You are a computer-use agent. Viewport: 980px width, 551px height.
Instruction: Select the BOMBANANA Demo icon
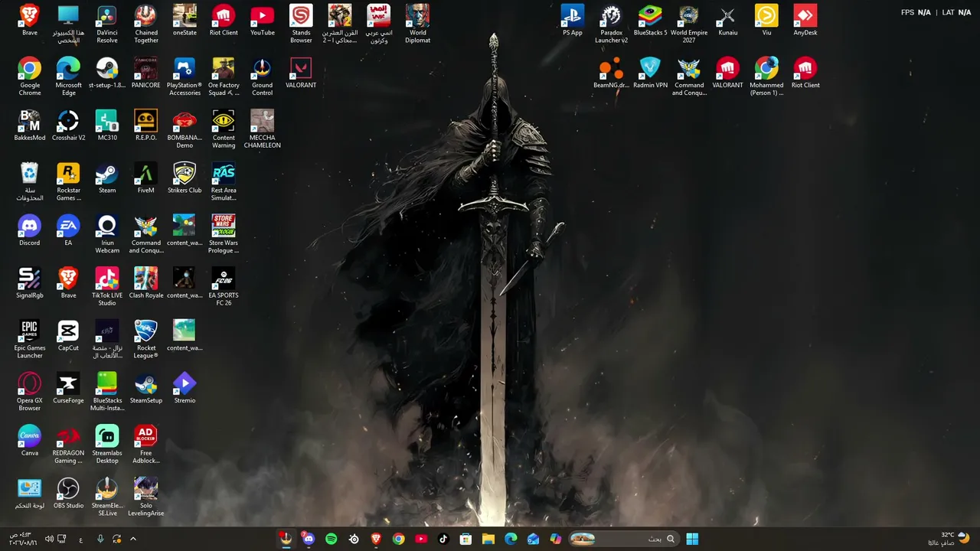[185, 129]
